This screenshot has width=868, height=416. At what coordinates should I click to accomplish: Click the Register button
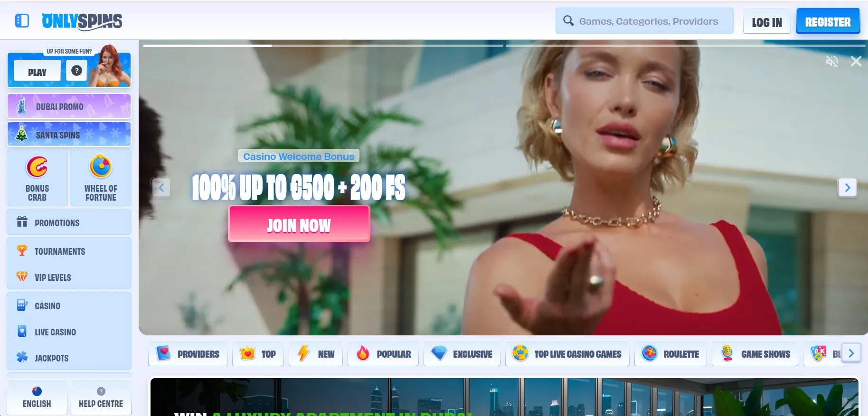tap(828, 22)
